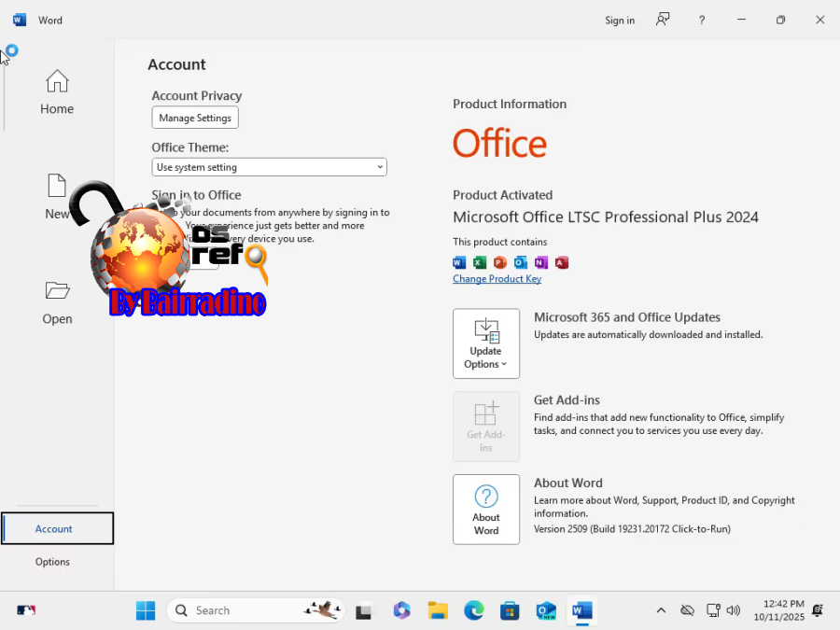Open the Copilot taskbar icon

(401, 610)
